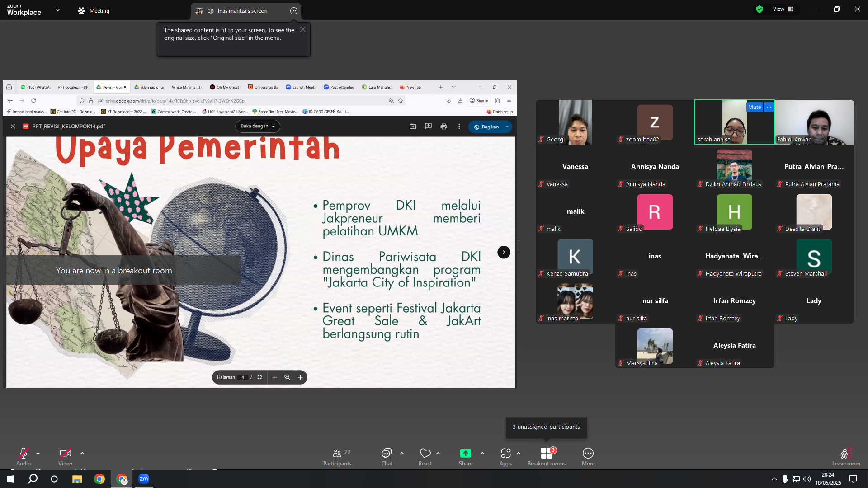Viewport: 868px width, 488px height.
Task: Open the Apps panel
Action: tap(505, 456)
